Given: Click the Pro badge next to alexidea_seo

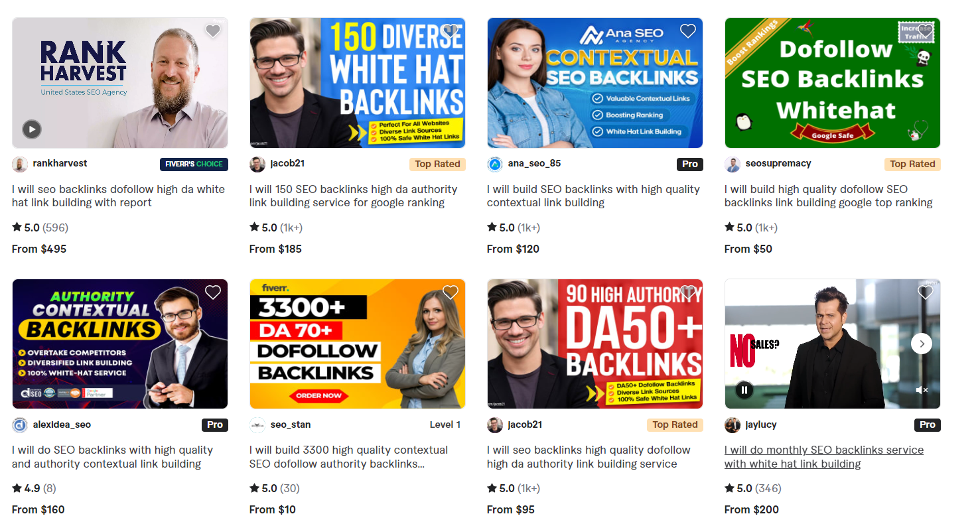Looking at the screenshot, I should point(215,425).
